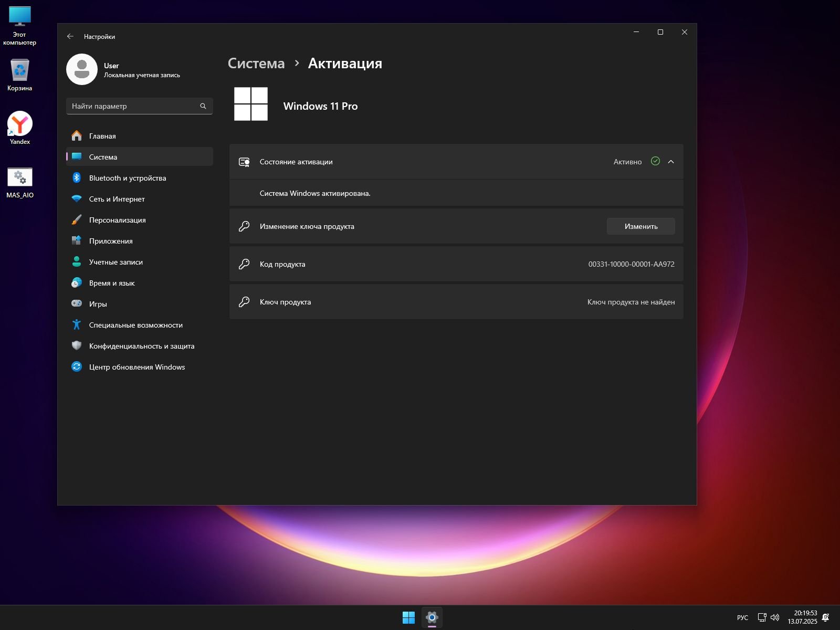Open the Главная settings page
Image resolution: width=840 pixels, height=630 pixels.
click(x=140, y=136)
